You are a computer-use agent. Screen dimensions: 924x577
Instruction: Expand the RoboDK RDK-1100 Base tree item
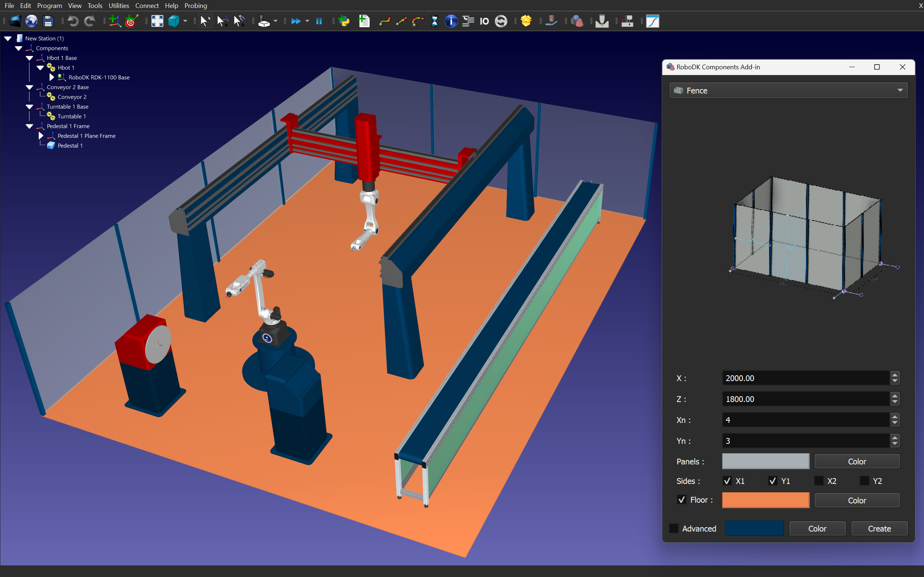click(x=52, y=77)
